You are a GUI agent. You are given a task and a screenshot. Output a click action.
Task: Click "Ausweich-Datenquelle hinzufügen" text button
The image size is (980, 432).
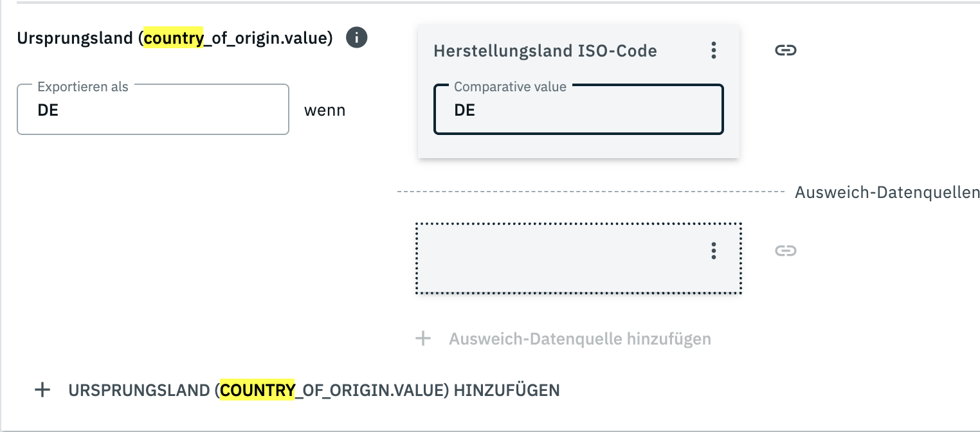(579, 339)
